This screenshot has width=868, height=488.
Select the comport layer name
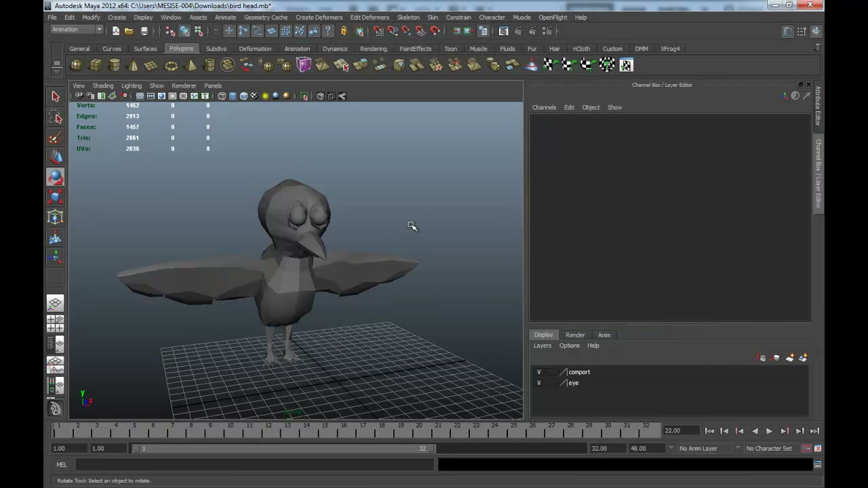coord(579,372)
